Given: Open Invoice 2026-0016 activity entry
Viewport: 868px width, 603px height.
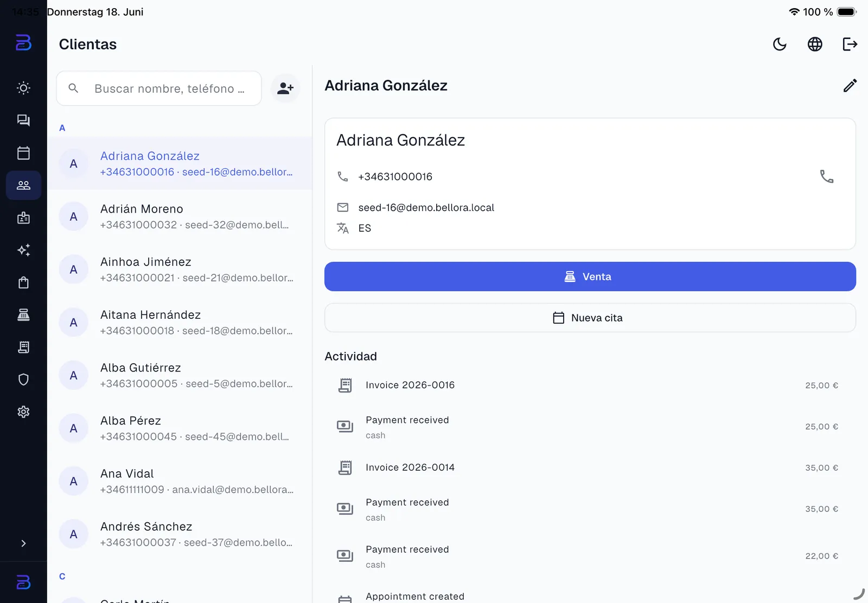Looking at the screenshot, I should [x=590, y=385].
